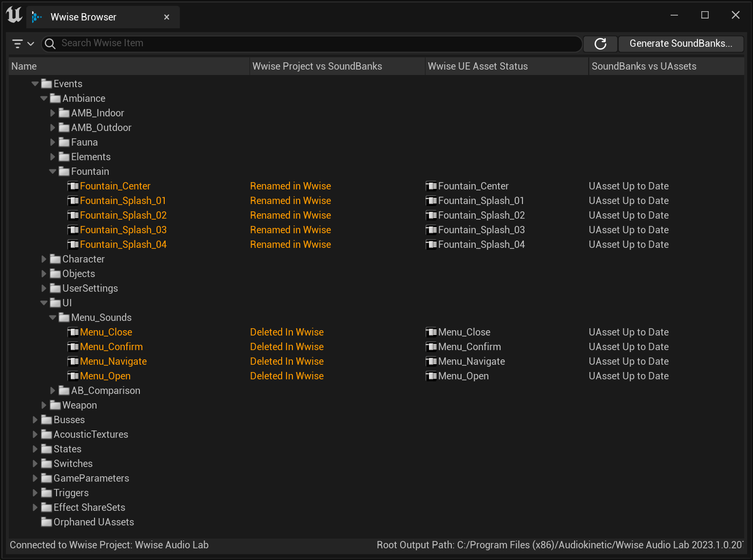This screenshot has height=560, width=753.
Task: Click the refresh icon next to search bar
Action: coord(600,44)
